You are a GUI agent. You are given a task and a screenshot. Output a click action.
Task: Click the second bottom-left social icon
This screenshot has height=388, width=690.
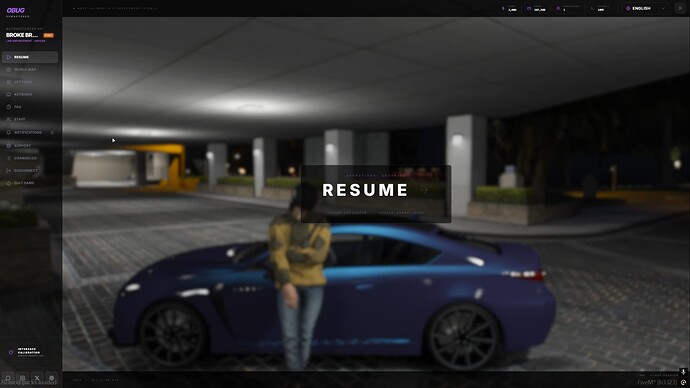(22, 378)
